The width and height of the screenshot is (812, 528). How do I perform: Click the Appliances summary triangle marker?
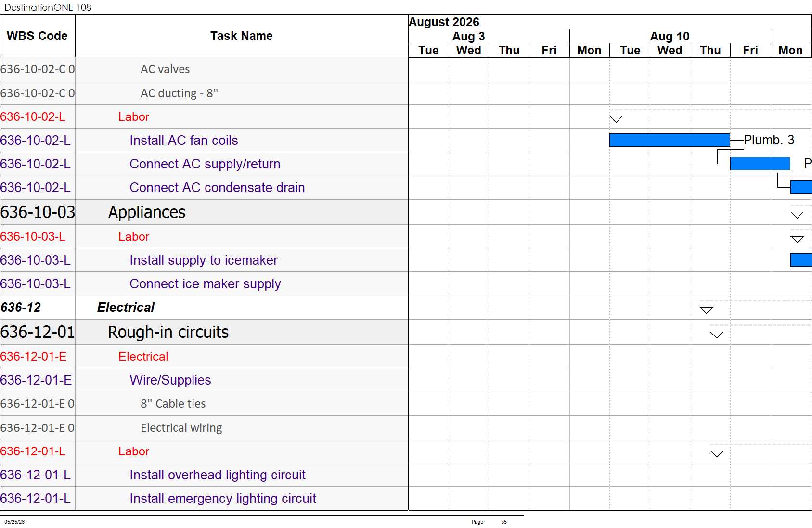(x=797, y=215)
